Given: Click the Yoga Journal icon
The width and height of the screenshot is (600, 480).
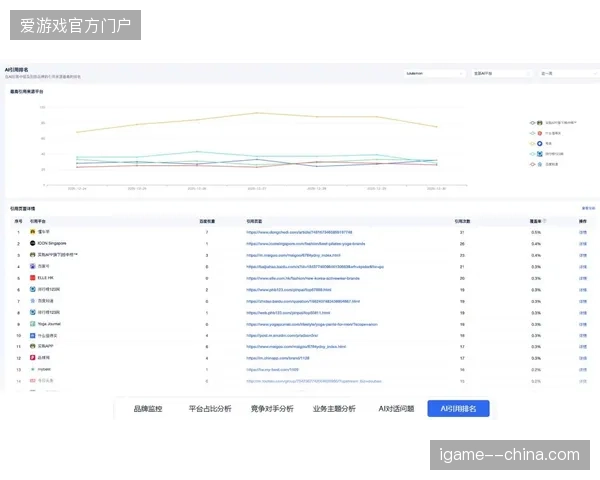Looking at the screenshot, I should (x=33, y=324).
